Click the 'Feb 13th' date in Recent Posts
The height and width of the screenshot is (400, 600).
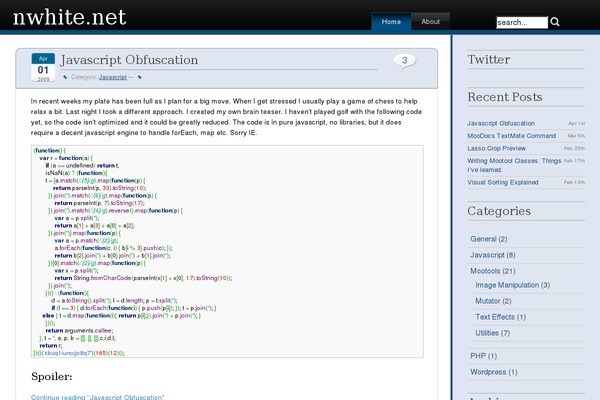click(574, 182)
